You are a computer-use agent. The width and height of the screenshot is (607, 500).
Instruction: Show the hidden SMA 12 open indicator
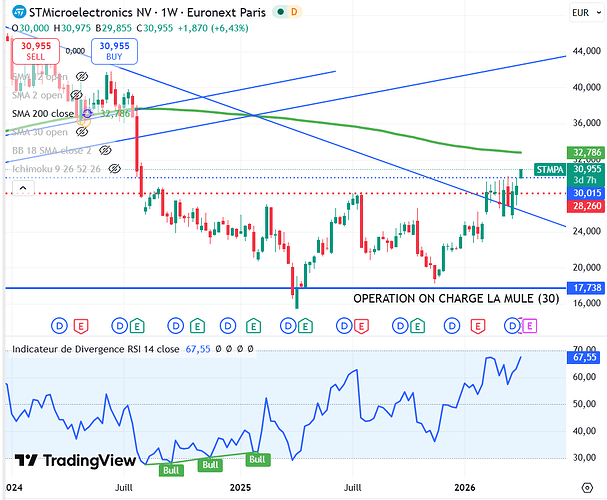pyautogui.click(x=82, y=76)
